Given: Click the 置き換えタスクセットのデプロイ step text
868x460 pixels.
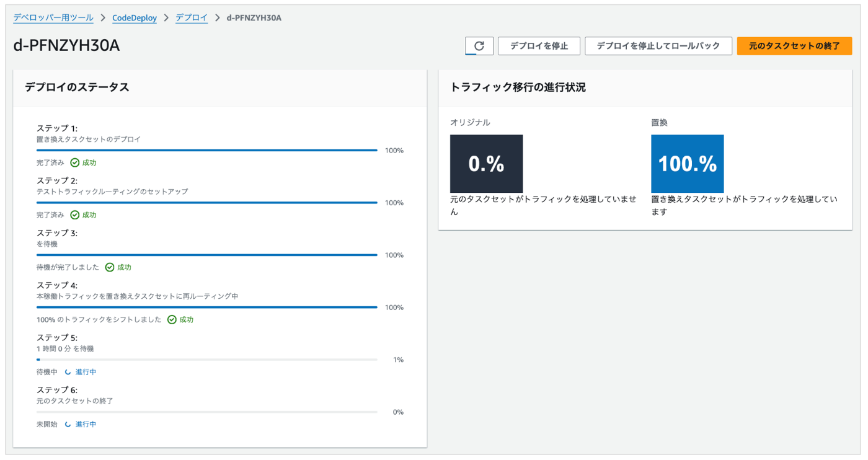Looking at the screenshot, I should coord(89,139).
